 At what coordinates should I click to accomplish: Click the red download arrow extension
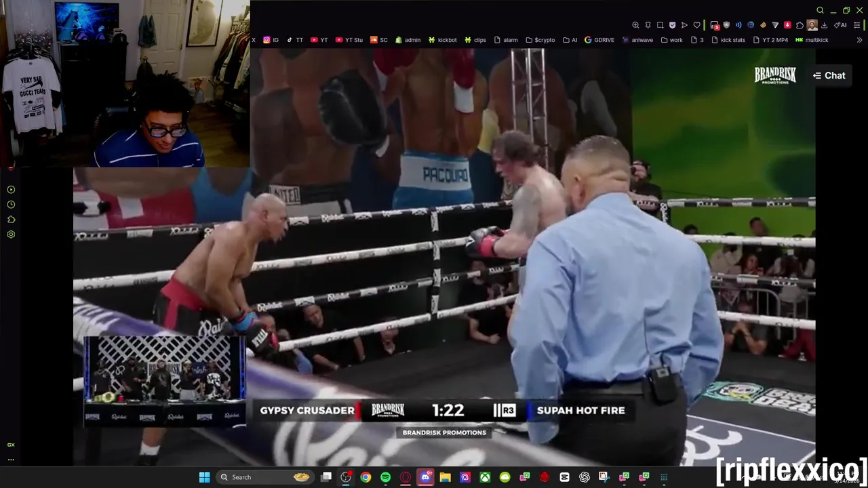click(x=787, y=25)
